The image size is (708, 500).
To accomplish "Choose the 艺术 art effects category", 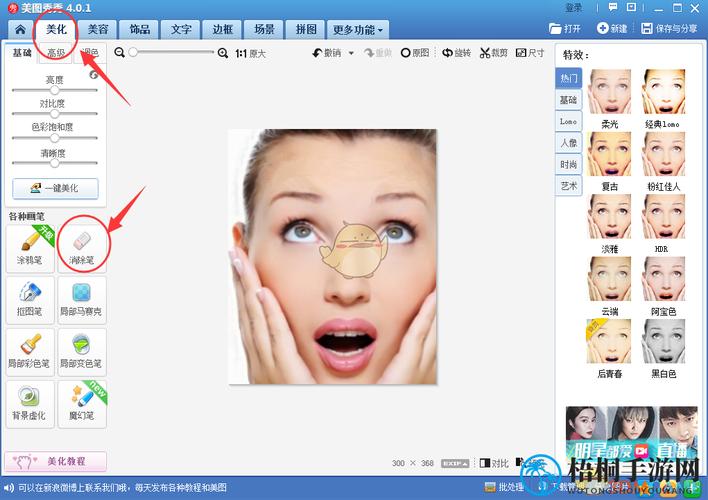I will pos(568,186).
